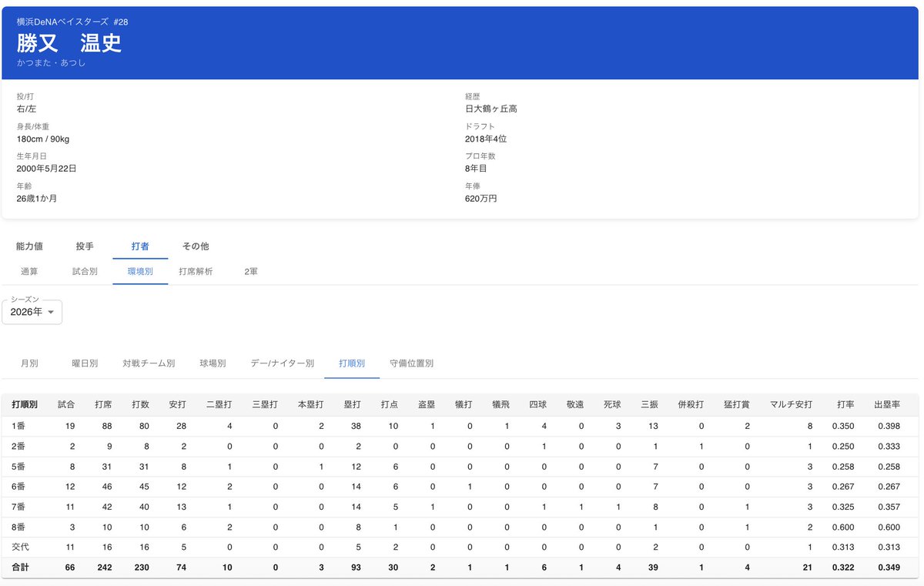Select the 5番 row label

pyautogui.click(x=19, y=467)
